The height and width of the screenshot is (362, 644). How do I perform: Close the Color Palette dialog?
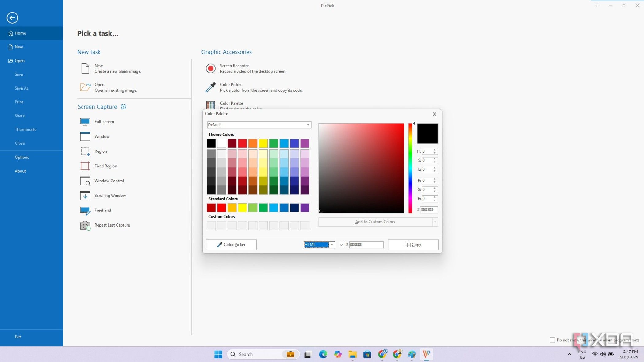pos(435,114)
